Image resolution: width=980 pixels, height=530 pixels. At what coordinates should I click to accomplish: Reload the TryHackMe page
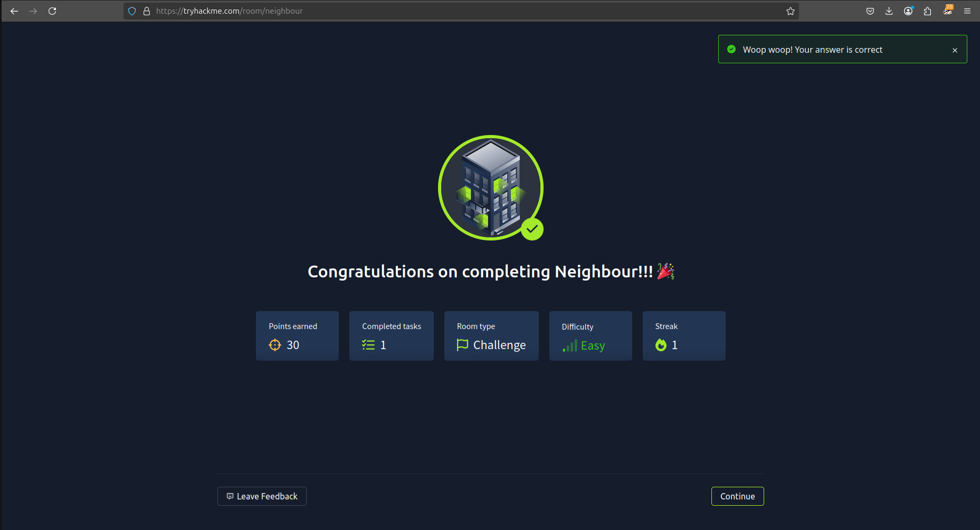tap(52, 11)
